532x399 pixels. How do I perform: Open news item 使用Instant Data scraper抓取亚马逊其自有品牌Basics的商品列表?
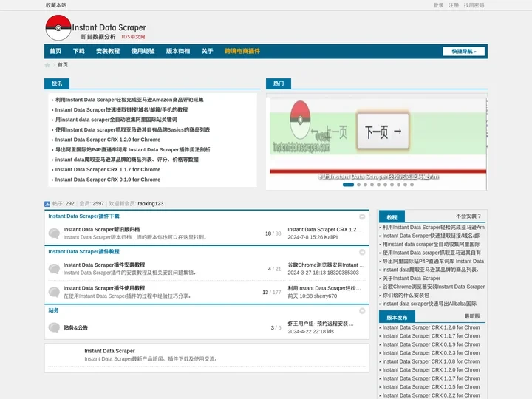tap(133, 129)
